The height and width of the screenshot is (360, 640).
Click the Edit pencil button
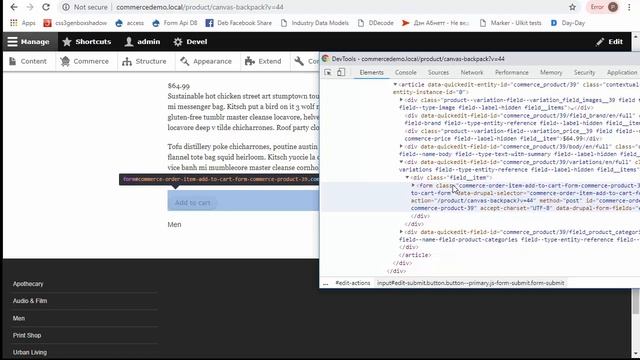point(609,42)
